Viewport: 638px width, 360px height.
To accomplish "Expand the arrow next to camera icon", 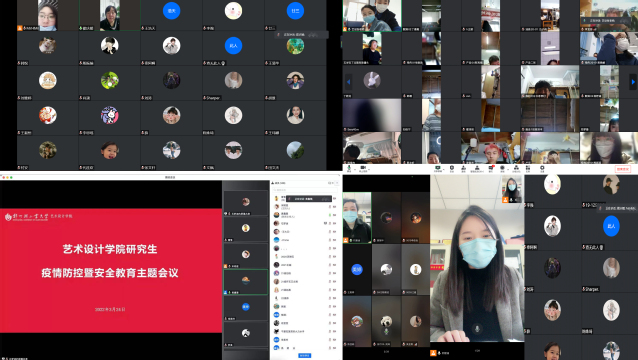I will [369, 169].
